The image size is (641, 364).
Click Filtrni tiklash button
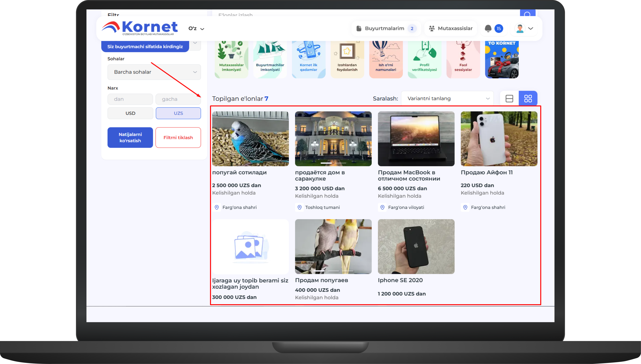point(178,137)
